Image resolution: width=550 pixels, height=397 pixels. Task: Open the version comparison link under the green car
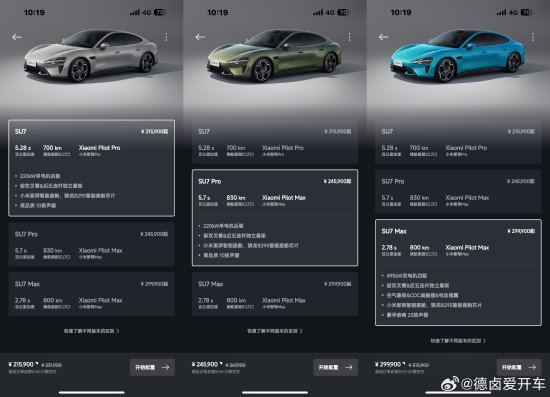tap(275, 331)
